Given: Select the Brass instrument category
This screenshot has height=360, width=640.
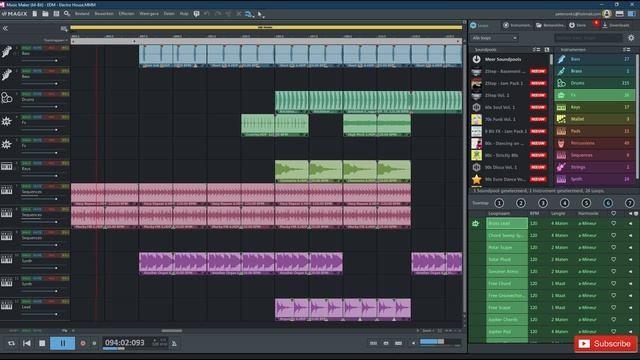Looking at the screenshot, I should click(x=595, y=71).
